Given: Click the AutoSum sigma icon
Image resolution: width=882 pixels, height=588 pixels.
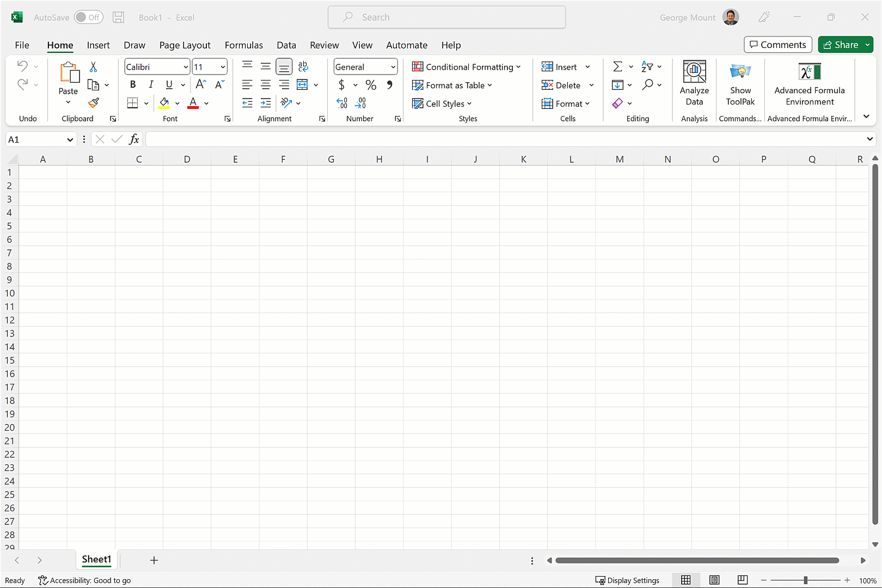Looking at the screenshot, I should pyautogui.click(x=617, y=67).
